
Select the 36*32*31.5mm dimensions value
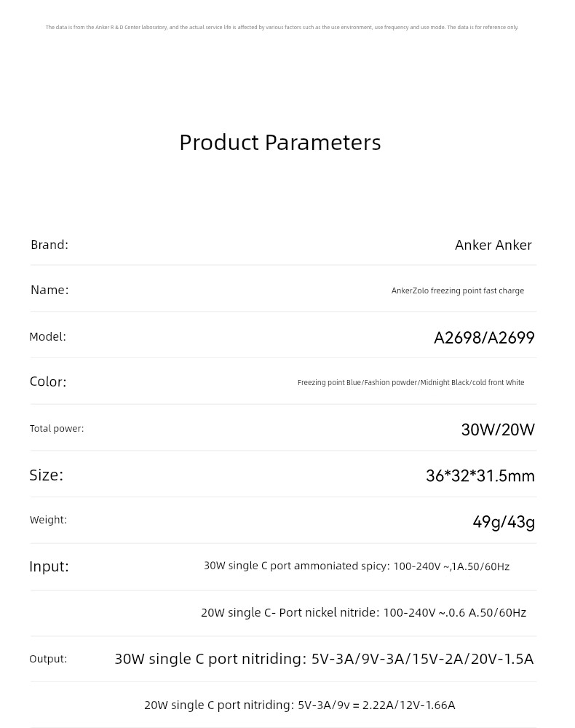(x=480, y=476)
